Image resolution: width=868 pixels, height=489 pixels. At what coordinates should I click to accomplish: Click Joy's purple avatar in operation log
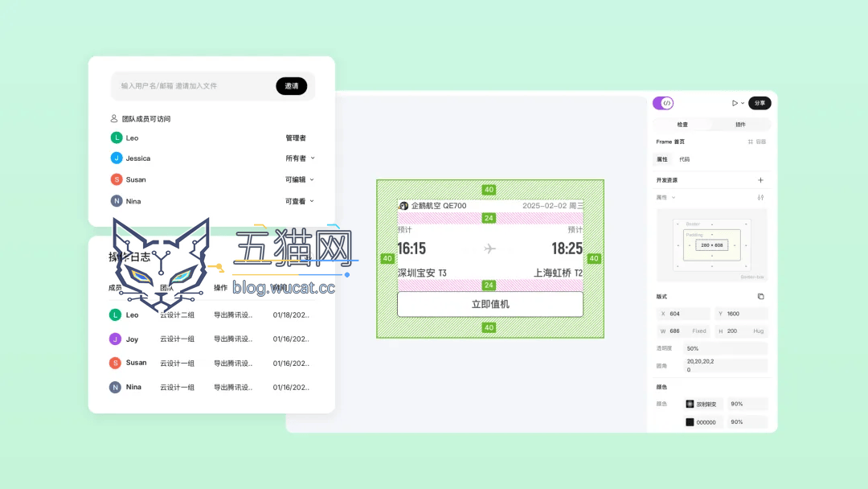point(115,339)
